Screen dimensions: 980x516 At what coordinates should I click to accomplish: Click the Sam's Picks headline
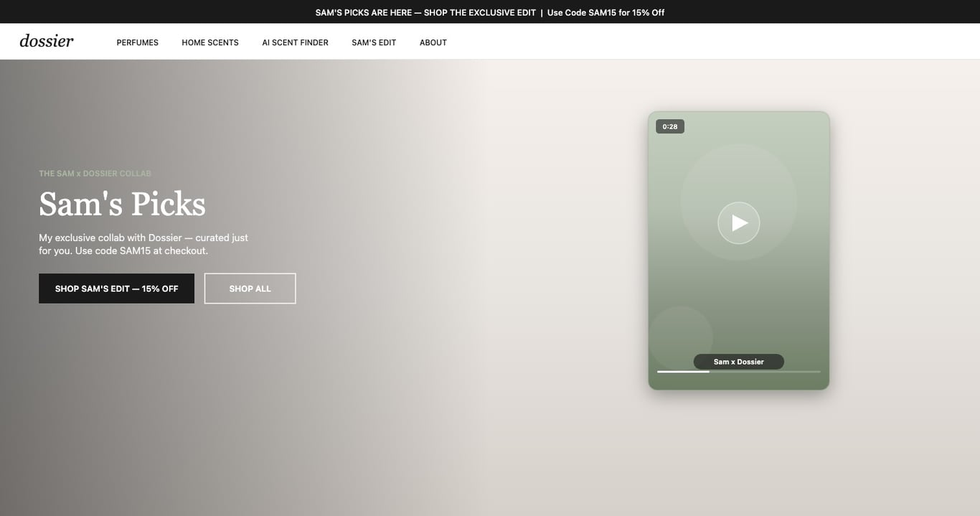click(122, 204)
